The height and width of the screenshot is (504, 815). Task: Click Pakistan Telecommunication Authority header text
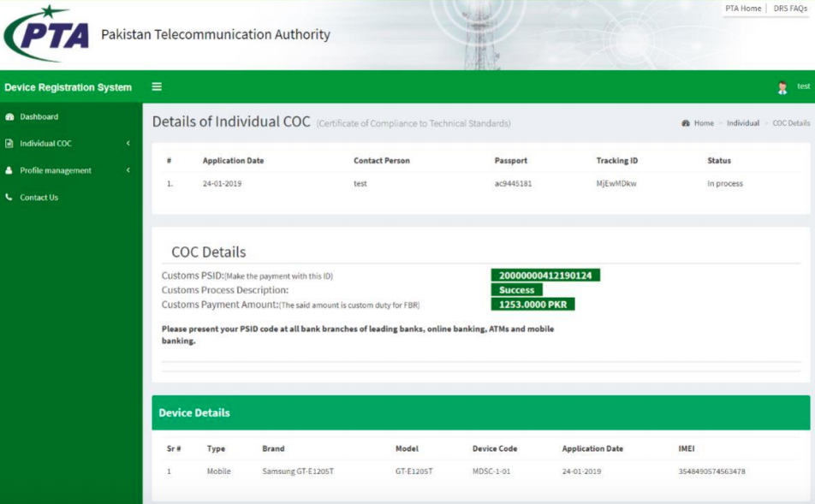(216, 34)
